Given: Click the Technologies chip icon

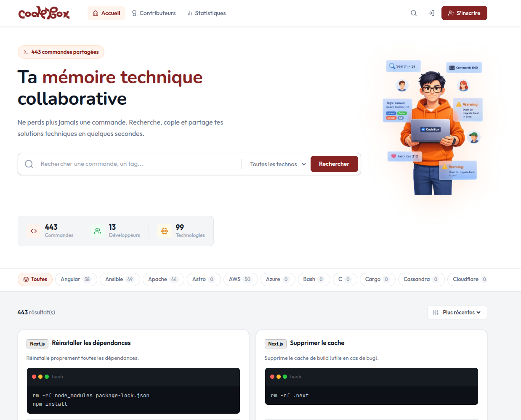Looking at the screenshot, I should [165, 231].
